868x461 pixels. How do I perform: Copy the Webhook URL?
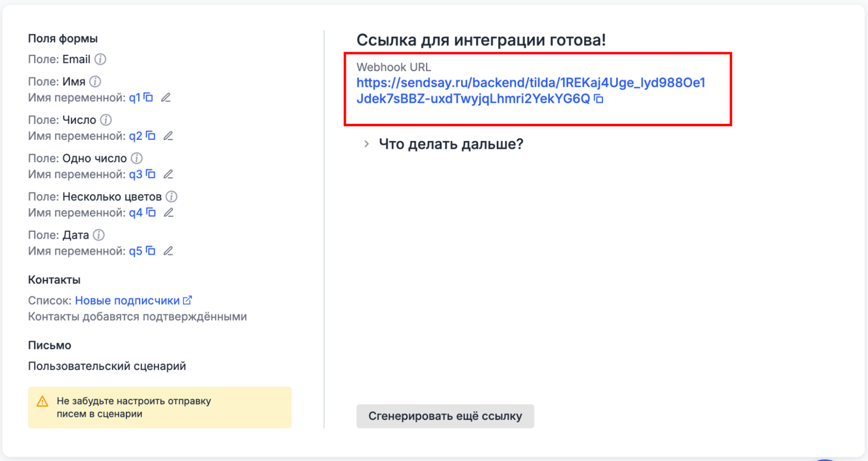(599, 99)
